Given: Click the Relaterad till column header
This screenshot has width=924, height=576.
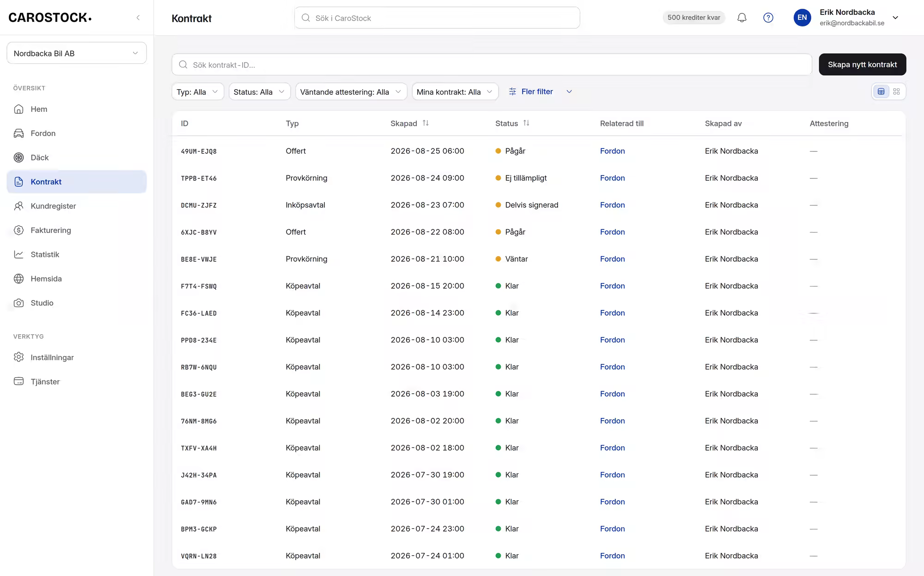Looking at the screenshot, I should click(x=621, y=123).
